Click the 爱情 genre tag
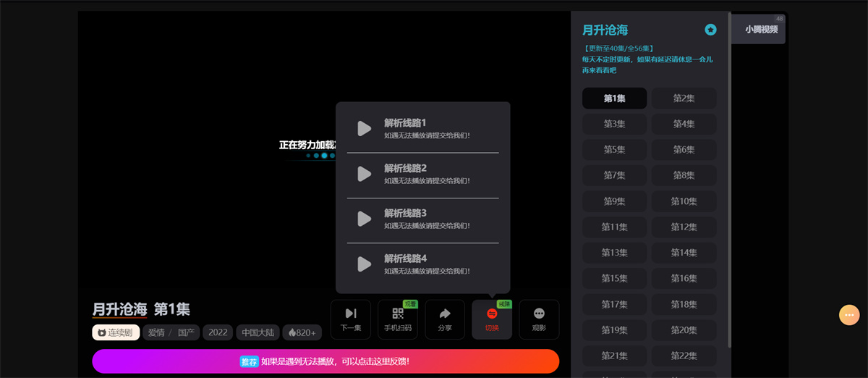 tap(156, 332)
